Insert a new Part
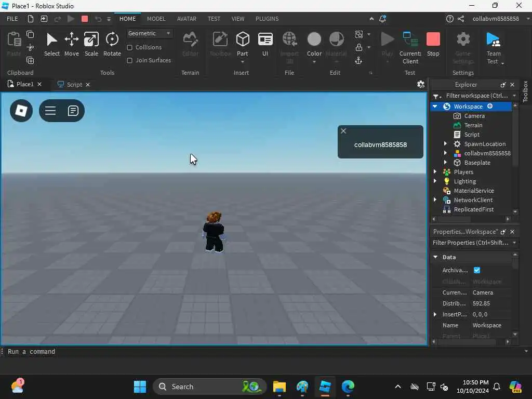Screen dimensions: 532x399 tap(242, 45)
